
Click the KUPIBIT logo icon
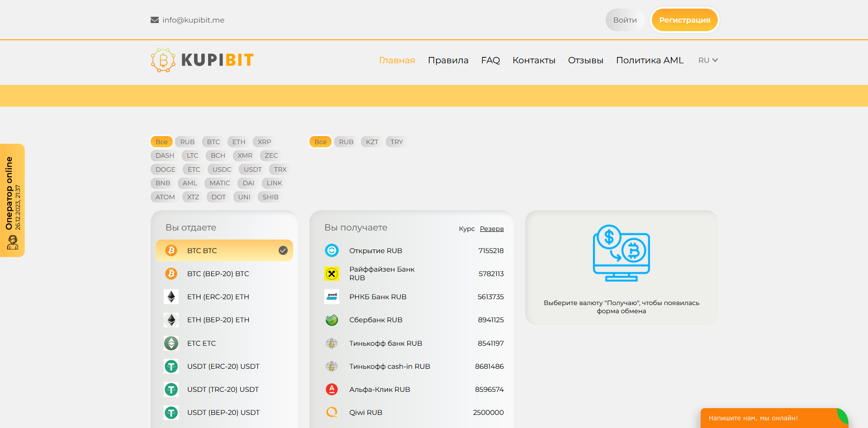tap(163, 60)
